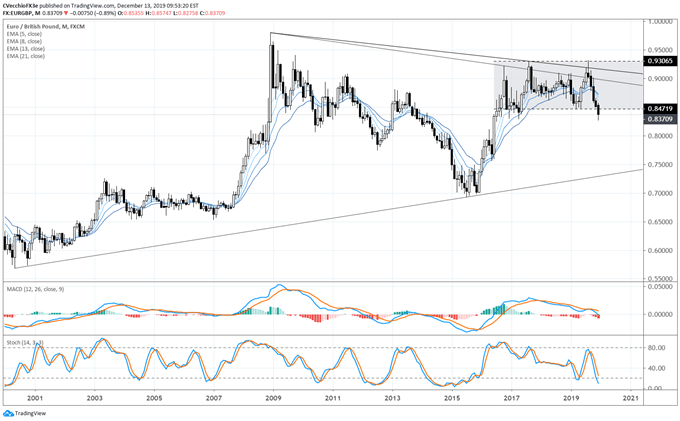Click the 0.65000 price scale value
680x421 pixels.
click(660, 222)
